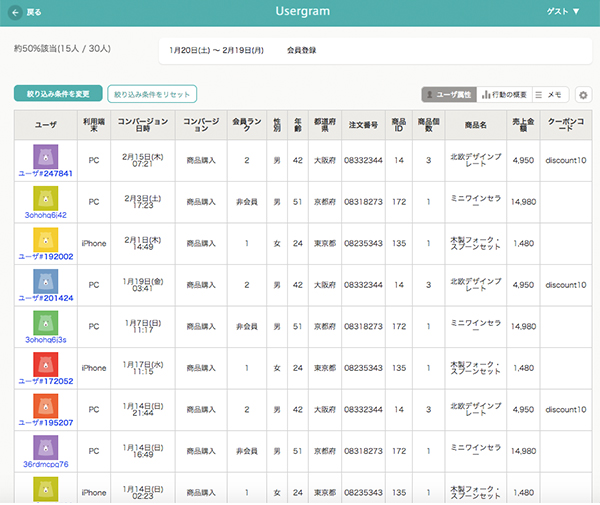The image size is (600, 505).
Task: Open red avatar of ユーザ#172052
Action: (x=46, y=365)
